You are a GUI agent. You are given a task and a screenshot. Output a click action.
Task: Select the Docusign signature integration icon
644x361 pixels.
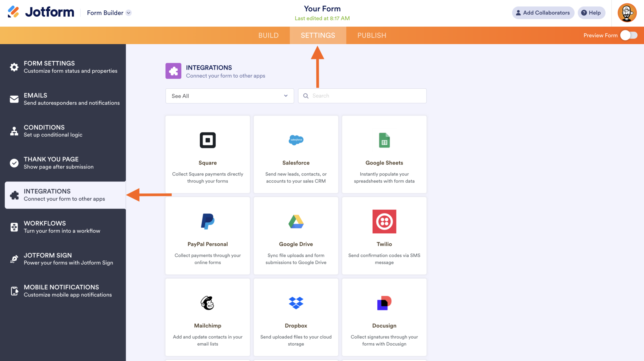(384, 303)
